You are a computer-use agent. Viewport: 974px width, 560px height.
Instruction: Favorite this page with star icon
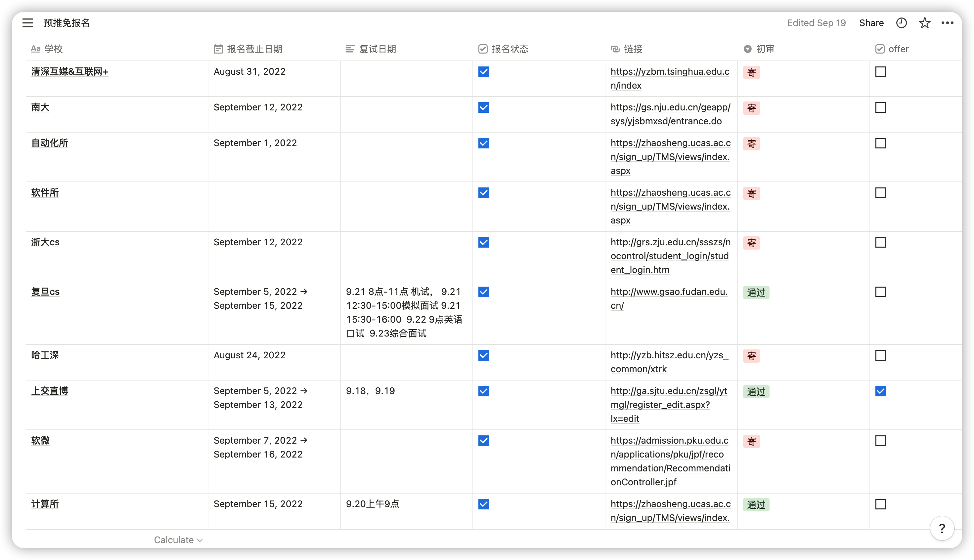pos(924,23)
